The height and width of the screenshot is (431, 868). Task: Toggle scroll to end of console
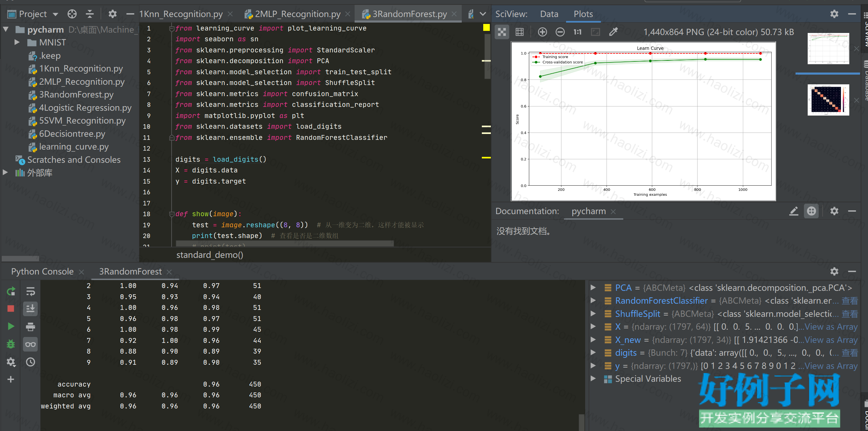[x=31, y=309]
